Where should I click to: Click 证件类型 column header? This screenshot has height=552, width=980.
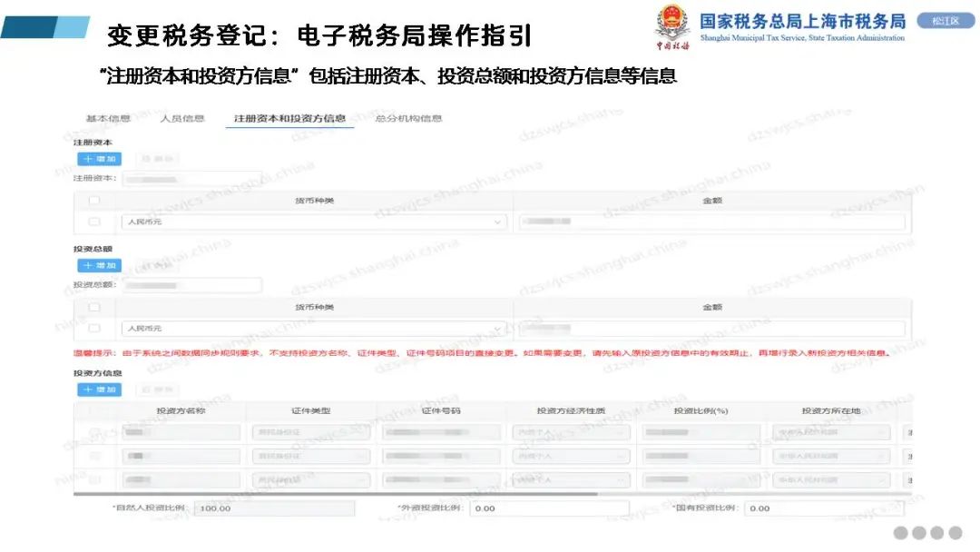pos(310,410)
